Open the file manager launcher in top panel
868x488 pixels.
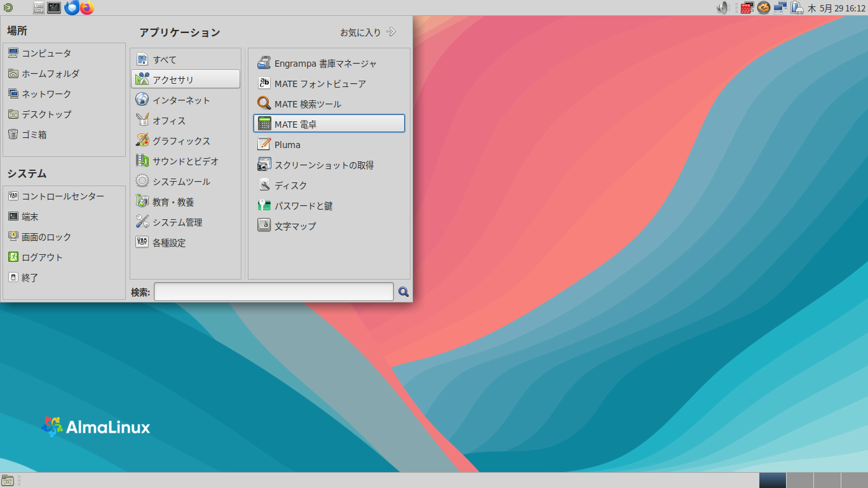39,8
